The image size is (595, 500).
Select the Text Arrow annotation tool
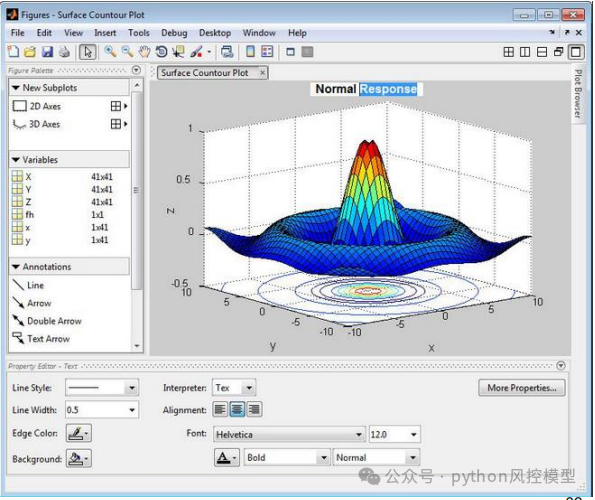[41, 338]
